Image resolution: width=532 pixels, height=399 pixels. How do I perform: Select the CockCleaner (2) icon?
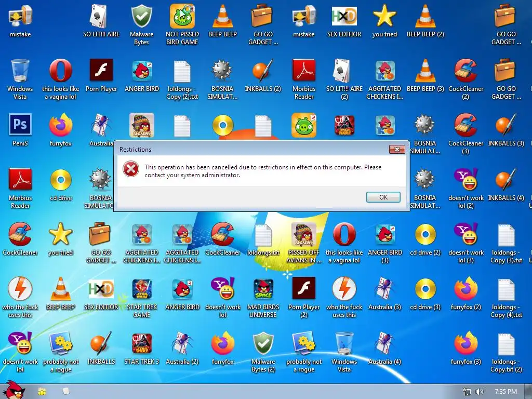(466, 71)
